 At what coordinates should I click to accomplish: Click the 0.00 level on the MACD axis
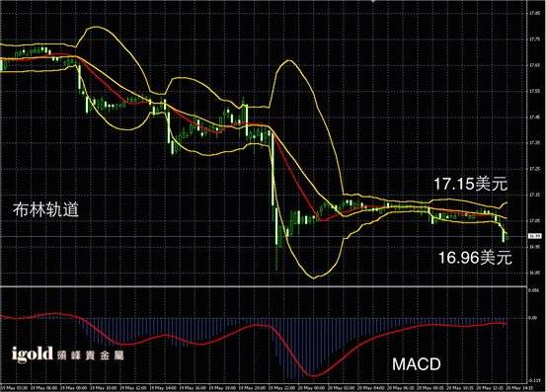533,318
